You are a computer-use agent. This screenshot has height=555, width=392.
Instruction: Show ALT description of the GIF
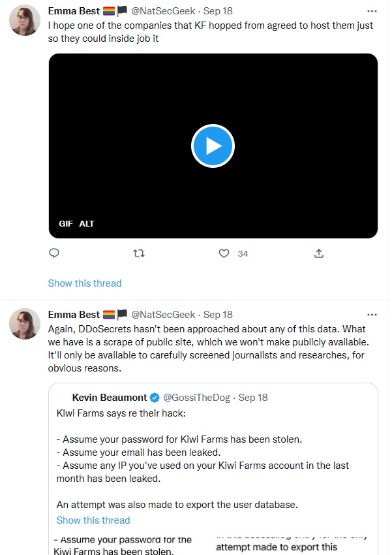click(x=87, y=223)
